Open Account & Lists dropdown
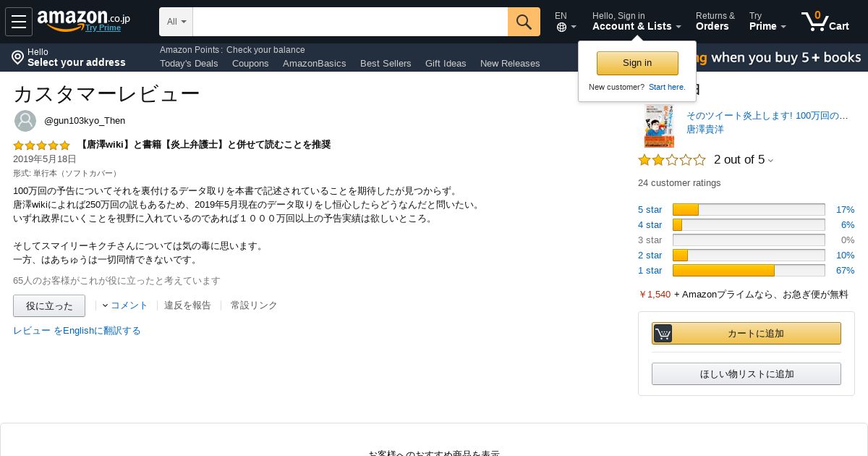The width and height of the screenshot is (868, 456). (637, 22)
